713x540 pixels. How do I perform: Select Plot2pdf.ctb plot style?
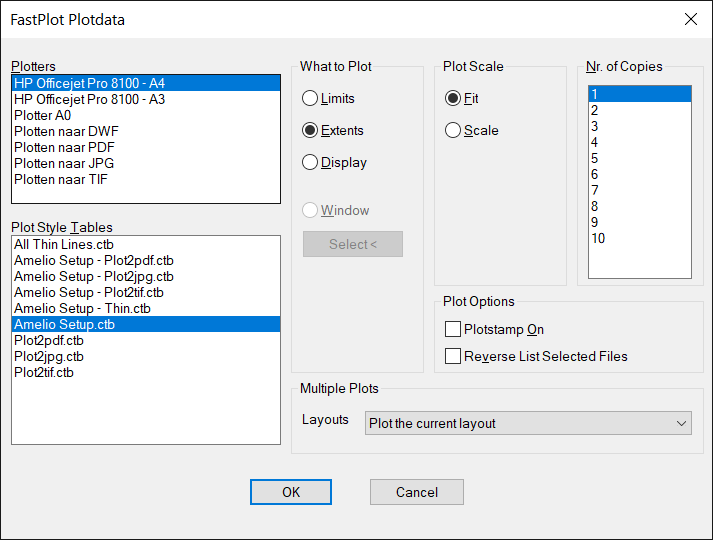pos(146,340)
